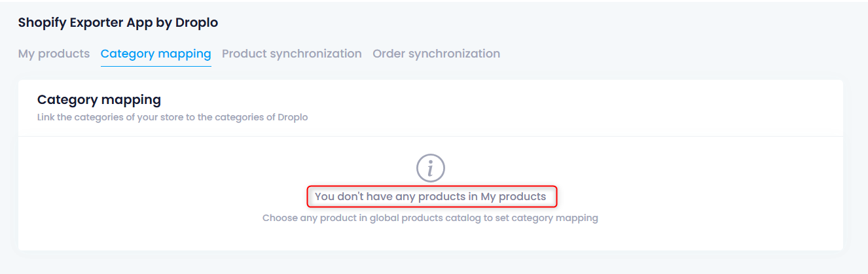Click the You don't have any products message
Viewport: 868px width, 274px height.
click(431, 196)
